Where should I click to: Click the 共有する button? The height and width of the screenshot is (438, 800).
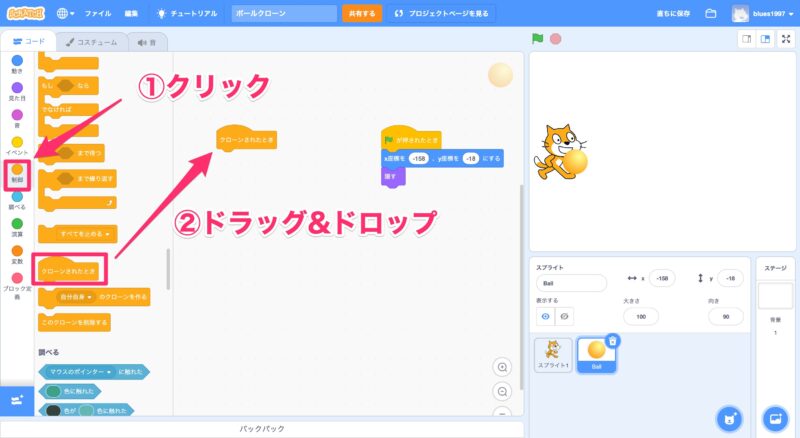[x=361, y=14]
